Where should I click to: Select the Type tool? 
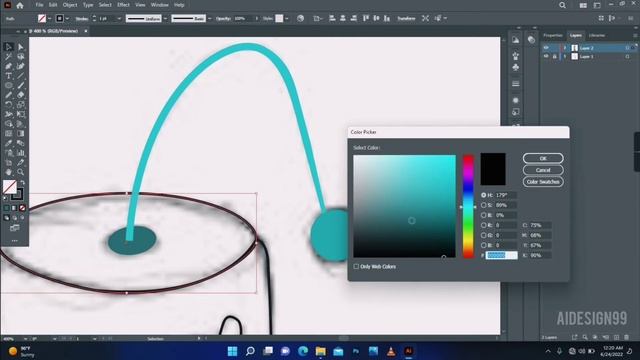[x=9, y=76]
